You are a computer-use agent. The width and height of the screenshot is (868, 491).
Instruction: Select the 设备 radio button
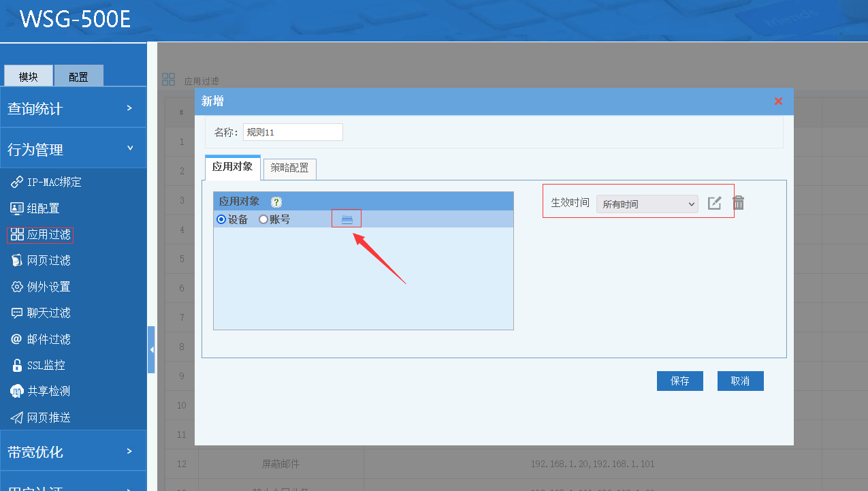point(221,219)
